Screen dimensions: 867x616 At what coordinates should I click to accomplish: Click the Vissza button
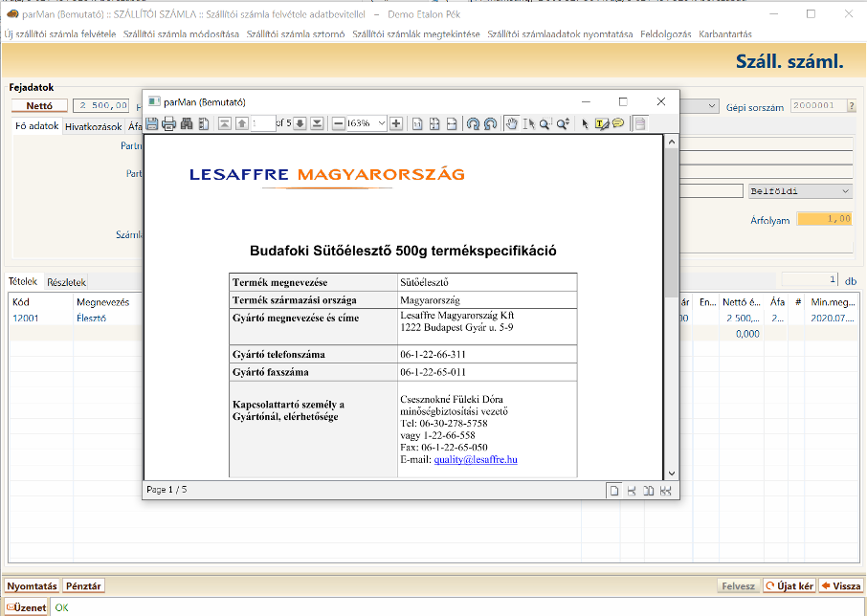(x=840, y=585)
